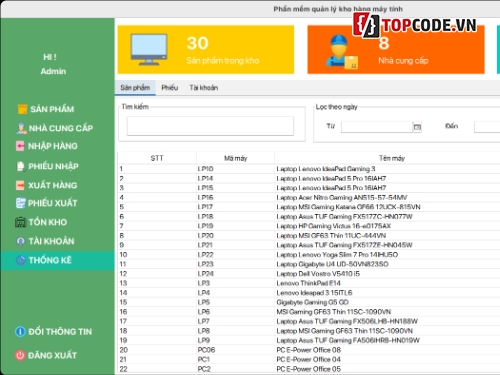Click ĐĂNG XUẤT to log out

coord(52,355)
